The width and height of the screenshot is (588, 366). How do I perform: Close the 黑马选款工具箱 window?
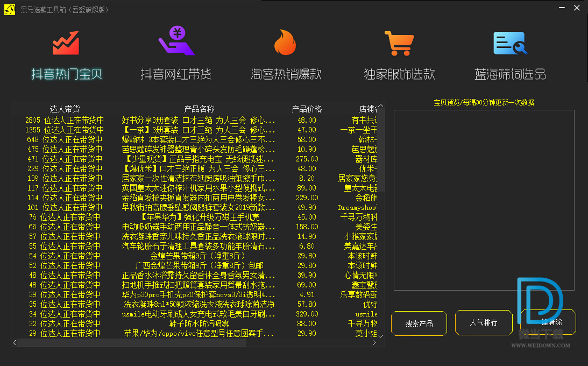point(577,8)
